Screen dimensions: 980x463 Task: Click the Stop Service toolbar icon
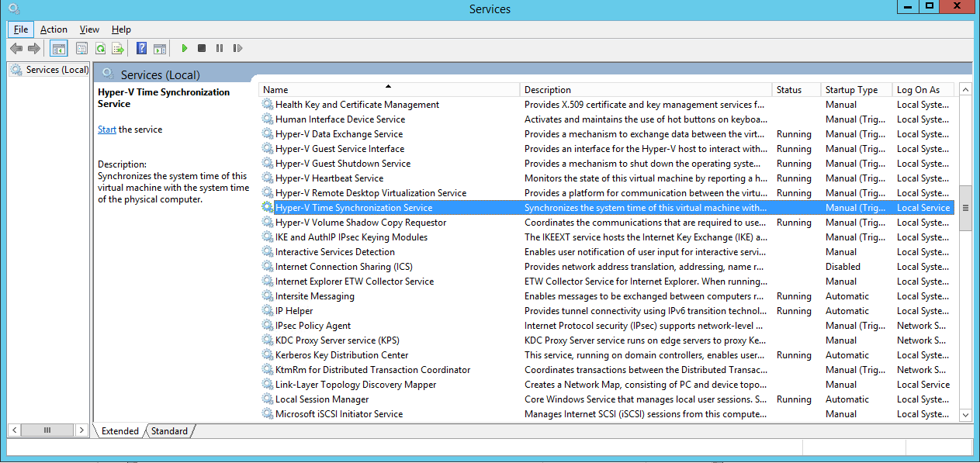pos(200,48)
